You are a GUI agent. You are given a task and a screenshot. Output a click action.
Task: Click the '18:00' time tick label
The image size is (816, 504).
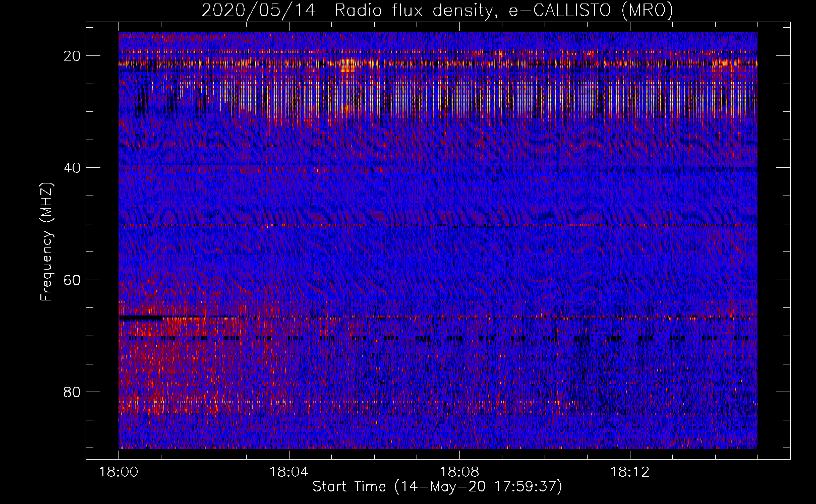pos(119,472)
